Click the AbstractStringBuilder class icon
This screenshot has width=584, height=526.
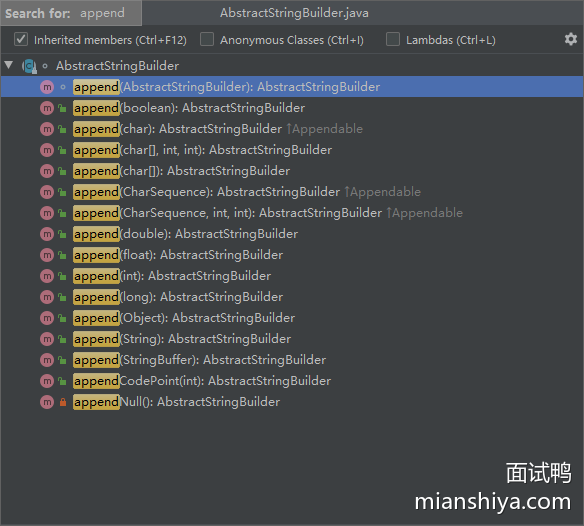(29, 66)
